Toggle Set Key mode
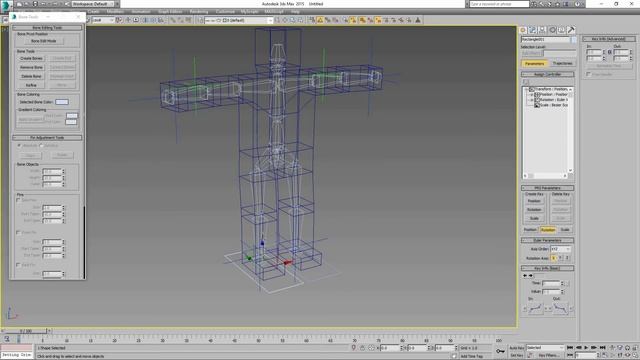The height and width of the screenshot is (360, 640). 517,356
